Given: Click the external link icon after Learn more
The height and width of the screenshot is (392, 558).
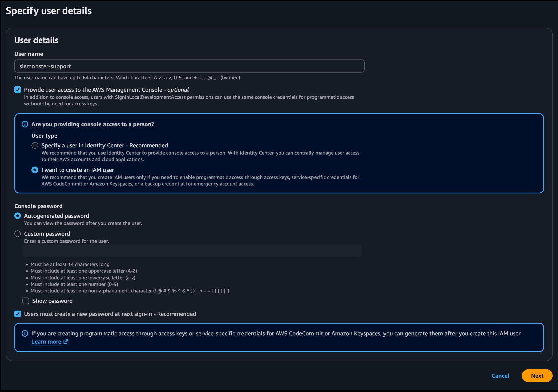Looking at the screenshot, I should 66,342.
